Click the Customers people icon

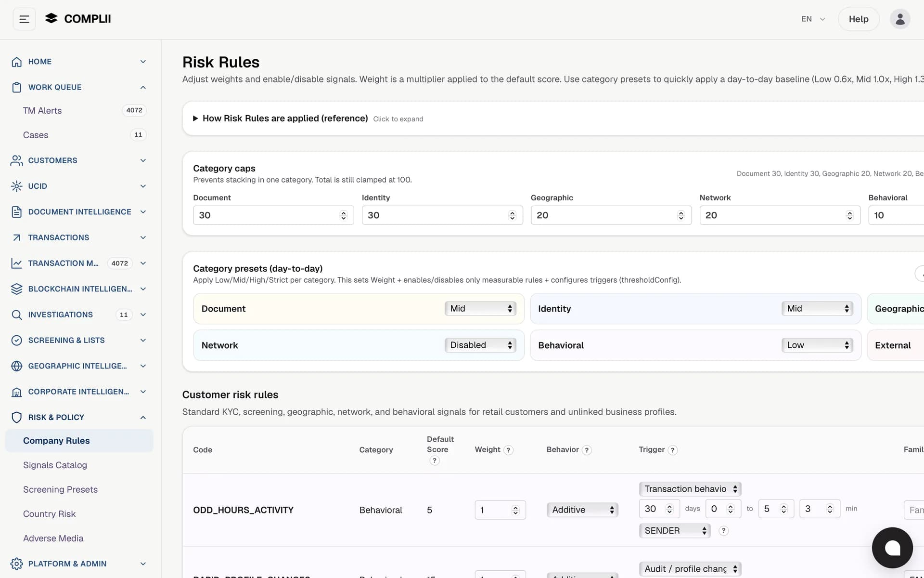17,160
